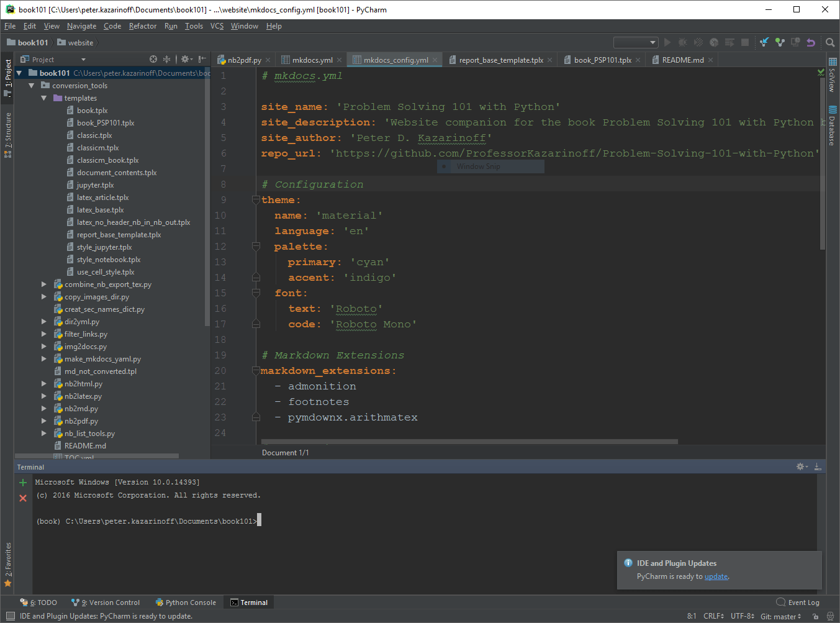Click the update link in the notification

(715, 576)
